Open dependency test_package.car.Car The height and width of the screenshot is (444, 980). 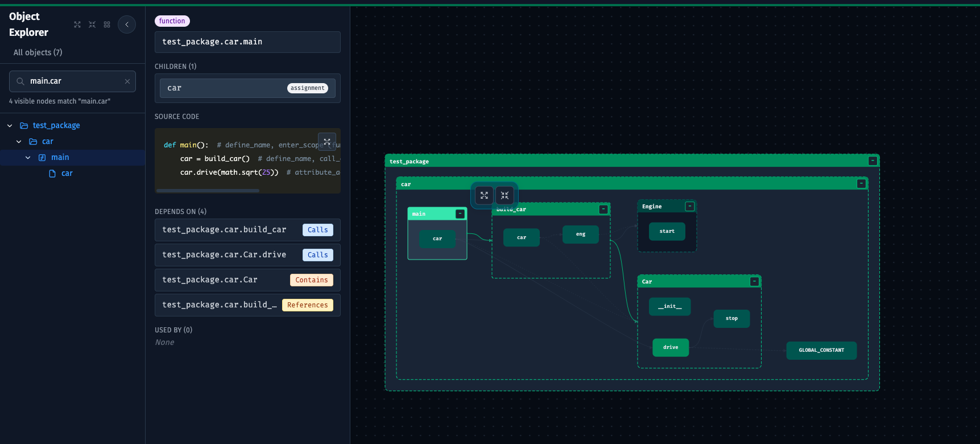(247, 280)
